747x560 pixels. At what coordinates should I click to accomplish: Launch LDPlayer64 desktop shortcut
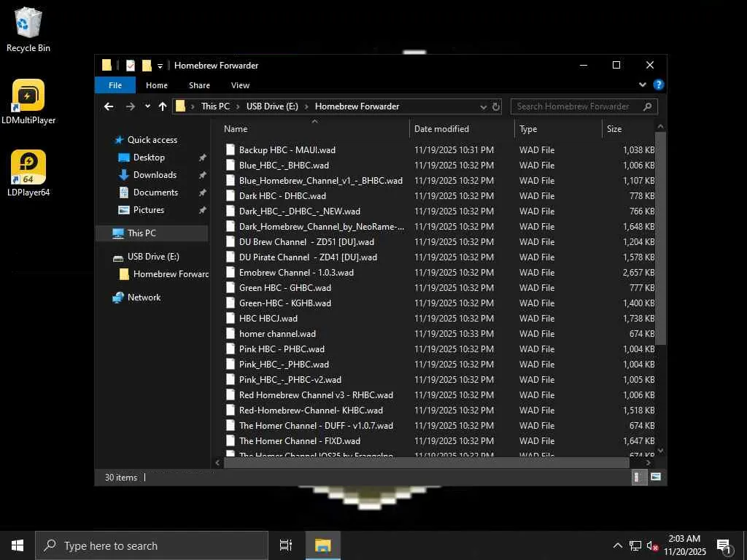[x=28, y=174]
